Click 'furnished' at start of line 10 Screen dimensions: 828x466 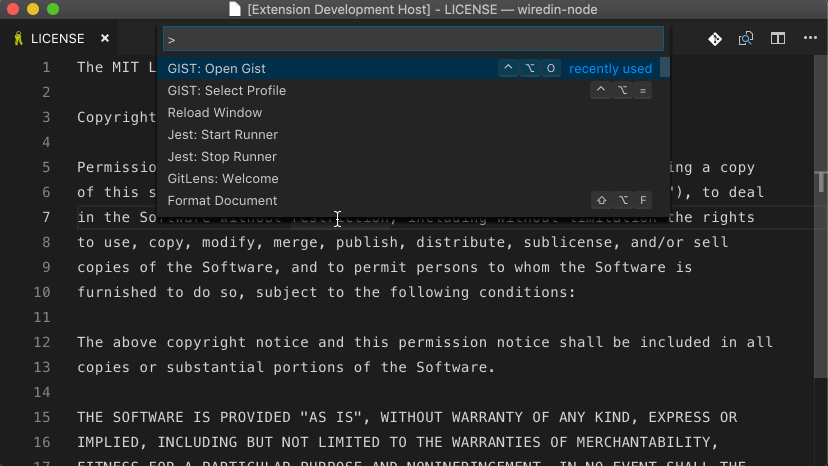point(117,292)
